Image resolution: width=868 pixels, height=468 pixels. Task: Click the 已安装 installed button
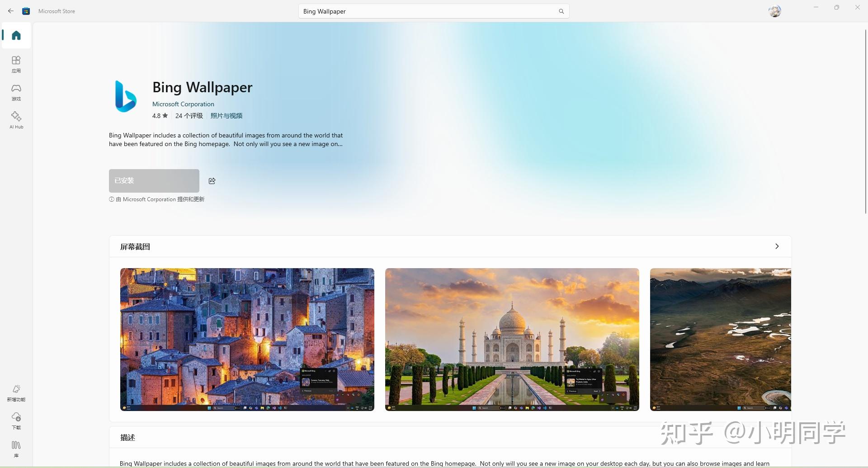coord(154,181)
